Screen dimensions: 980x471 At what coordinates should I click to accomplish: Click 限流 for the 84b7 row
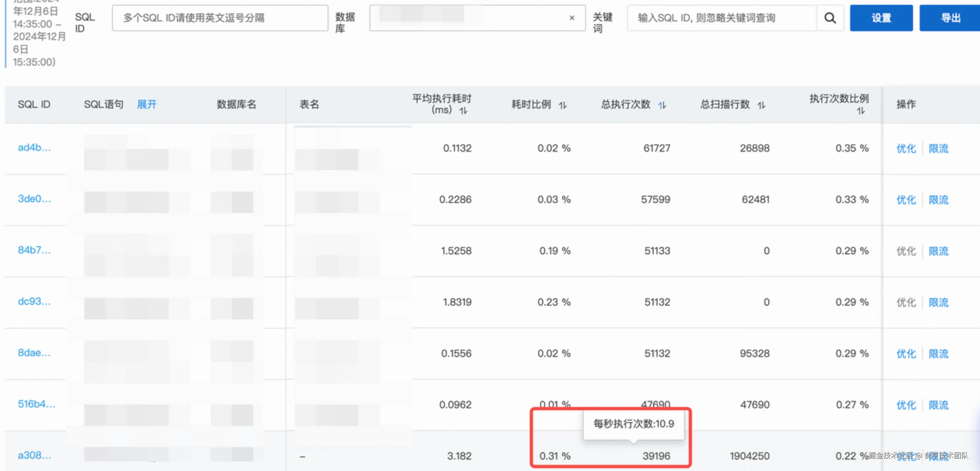pos(938,251)
